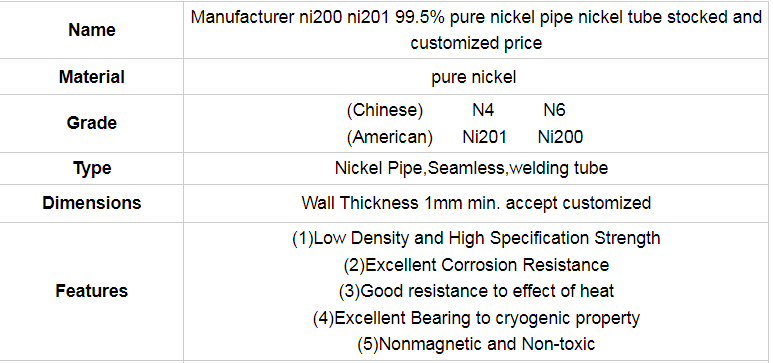Click the (Chinese) grade label
Viewport: 773px width, 363px height.
(385, 110)
